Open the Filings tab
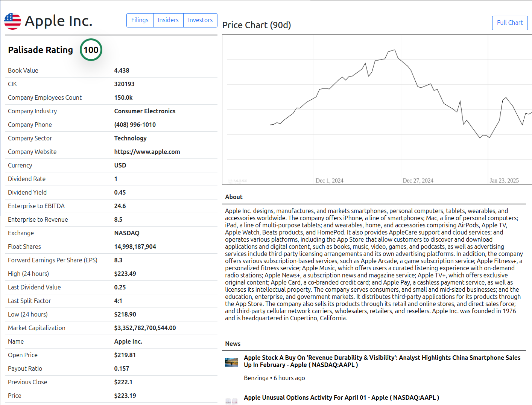The width and height of the screenshot is (532, 405). click(140, 20)
